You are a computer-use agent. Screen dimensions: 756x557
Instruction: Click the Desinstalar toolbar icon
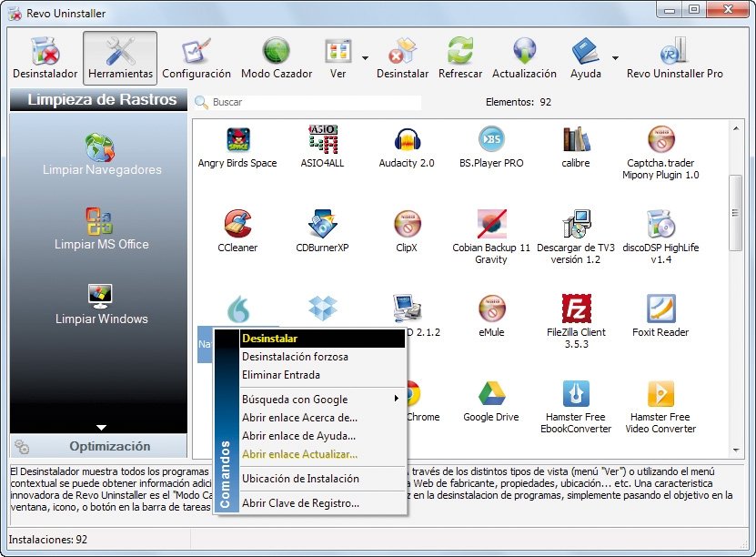402,58
